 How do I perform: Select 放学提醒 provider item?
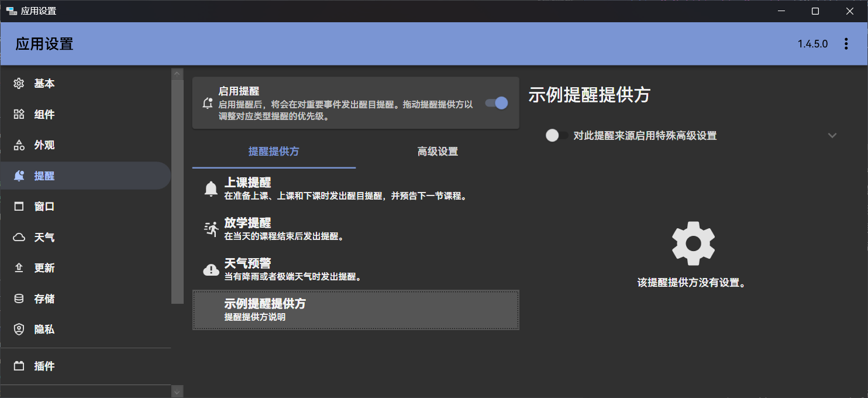pyautogui.click(x=355, y=229)
